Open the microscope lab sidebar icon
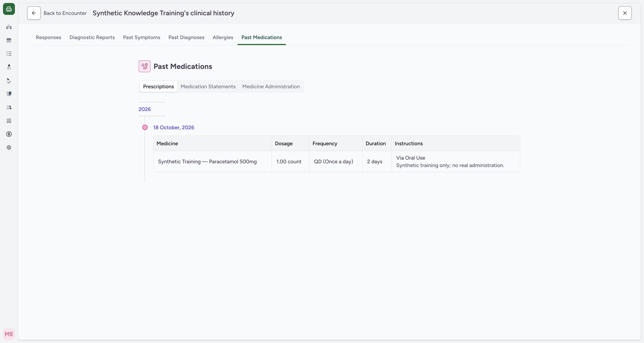The height and width of the screenshot is (343, 644). [x=9, y=80]
